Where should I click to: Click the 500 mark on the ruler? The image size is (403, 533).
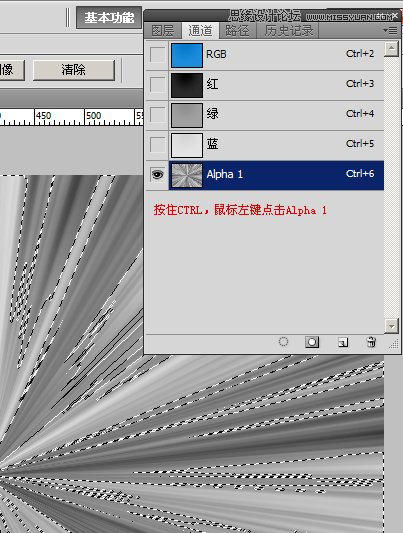click(x=93, y=116)
